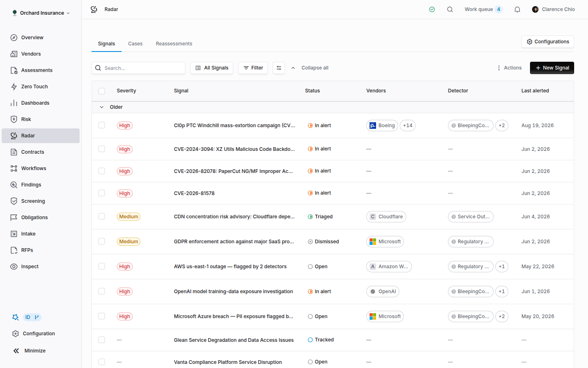Open the Screening shield-check icon

tap(14, 201)
